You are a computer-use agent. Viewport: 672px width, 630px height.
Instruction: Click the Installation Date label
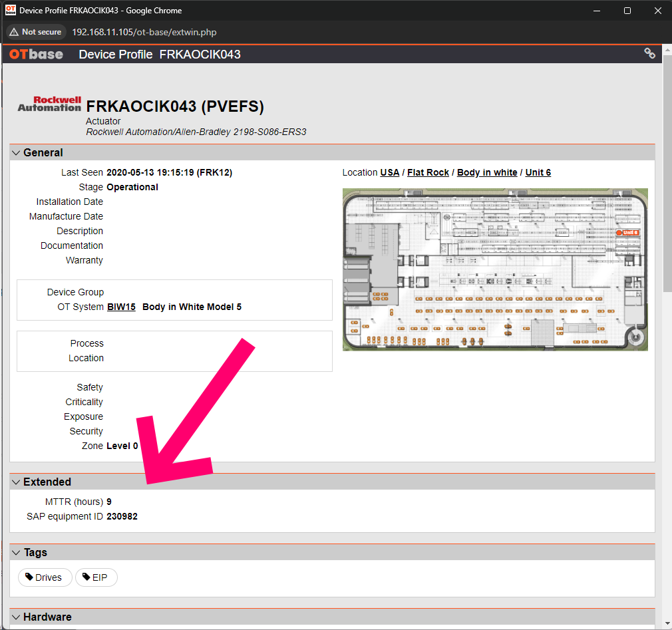click(69, 202)
